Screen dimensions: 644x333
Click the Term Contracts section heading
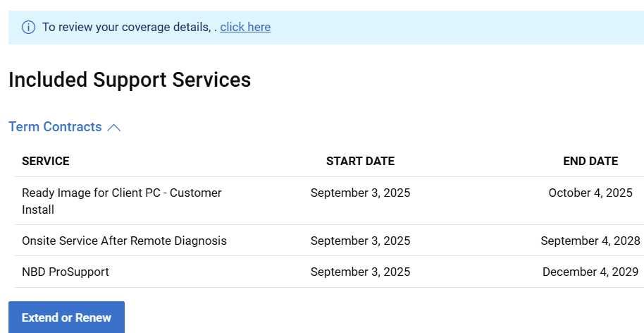pos(55,127)
